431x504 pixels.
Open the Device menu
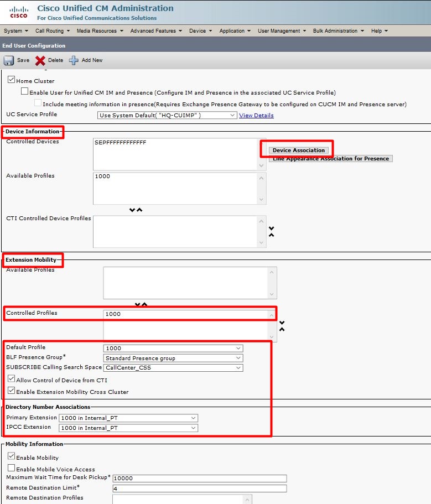pyautogui.click(x=200, y=31)
